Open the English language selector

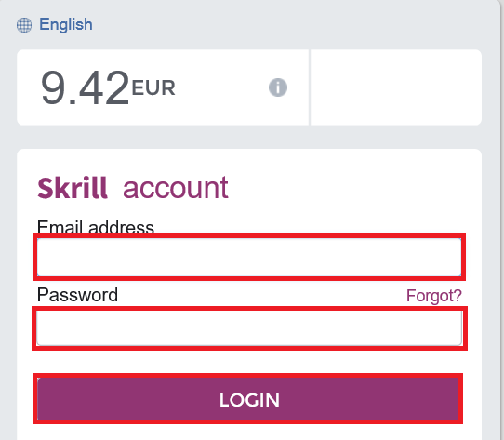pos(66,24)
